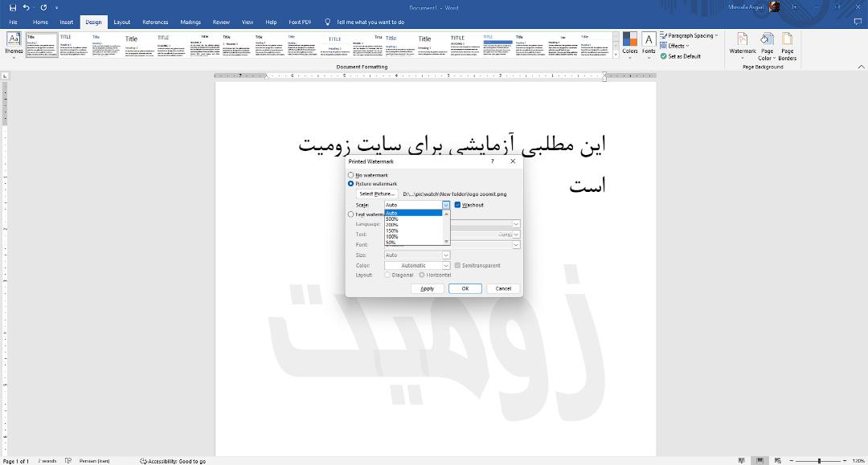Click the OK button
The height and width of the screenshot is (465, 868).
(x=465, y=288)
